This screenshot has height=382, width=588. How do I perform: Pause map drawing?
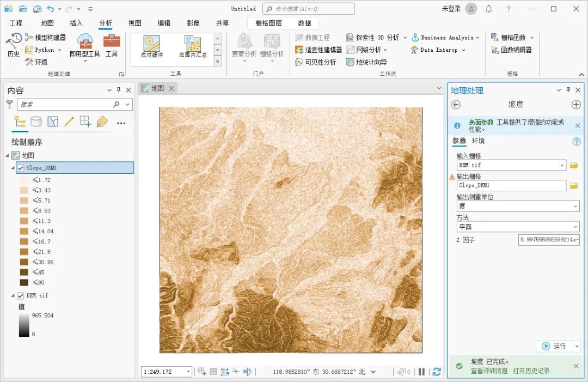(421, 372)
